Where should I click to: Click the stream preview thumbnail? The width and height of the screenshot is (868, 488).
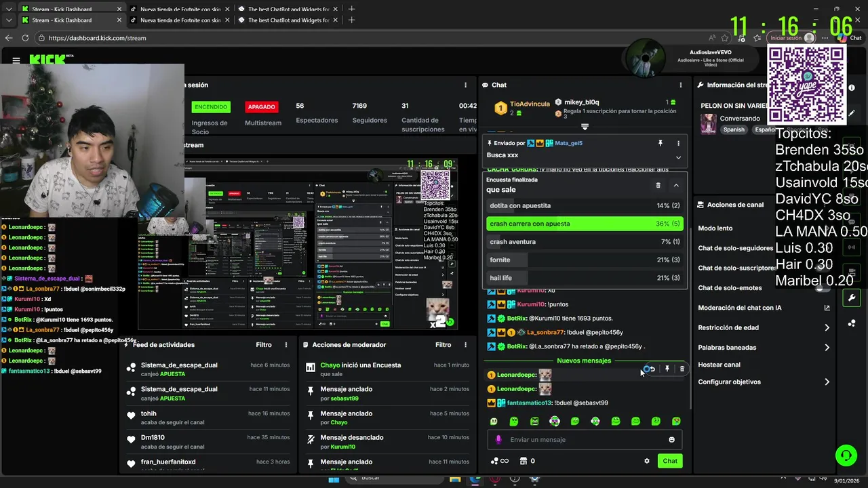point(298,244)
